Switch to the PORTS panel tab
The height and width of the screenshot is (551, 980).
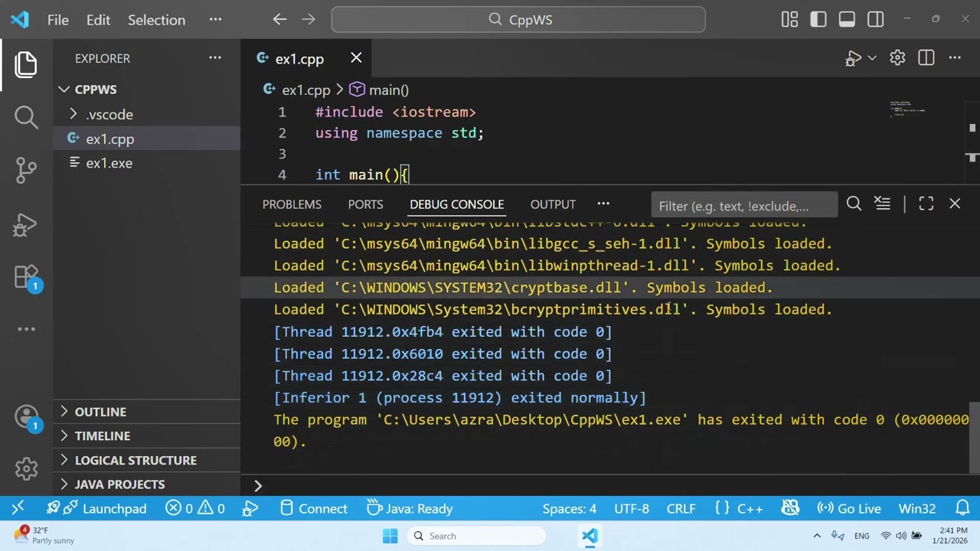(x=365, y=204)
